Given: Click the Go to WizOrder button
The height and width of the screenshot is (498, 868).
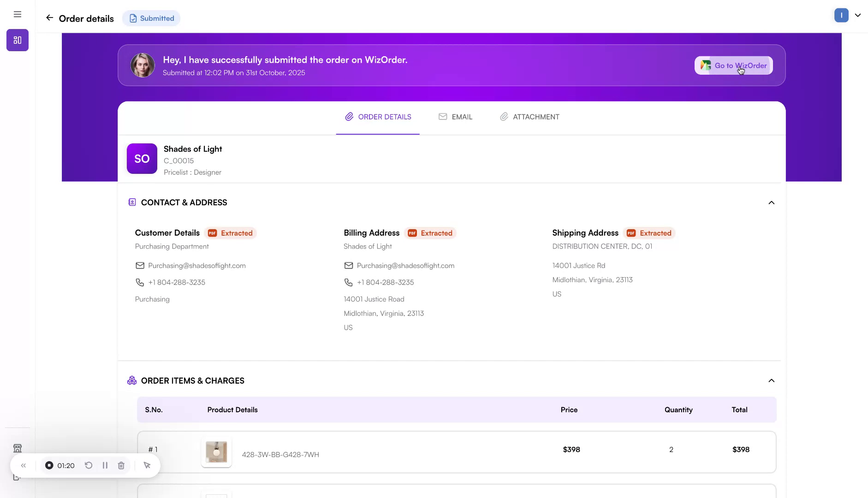Looking at the screenshot, I should click(733, 65).
